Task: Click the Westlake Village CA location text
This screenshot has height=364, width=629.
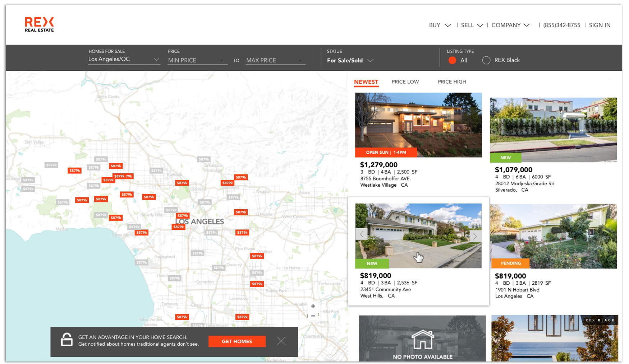Action: coord(384,185)
